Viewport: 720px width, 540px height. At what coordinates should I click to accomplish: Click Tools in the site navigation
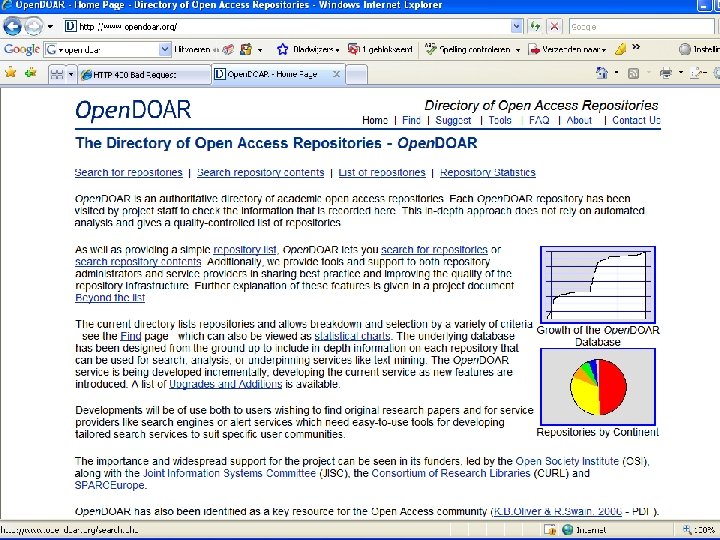click(x=500, y=120)
